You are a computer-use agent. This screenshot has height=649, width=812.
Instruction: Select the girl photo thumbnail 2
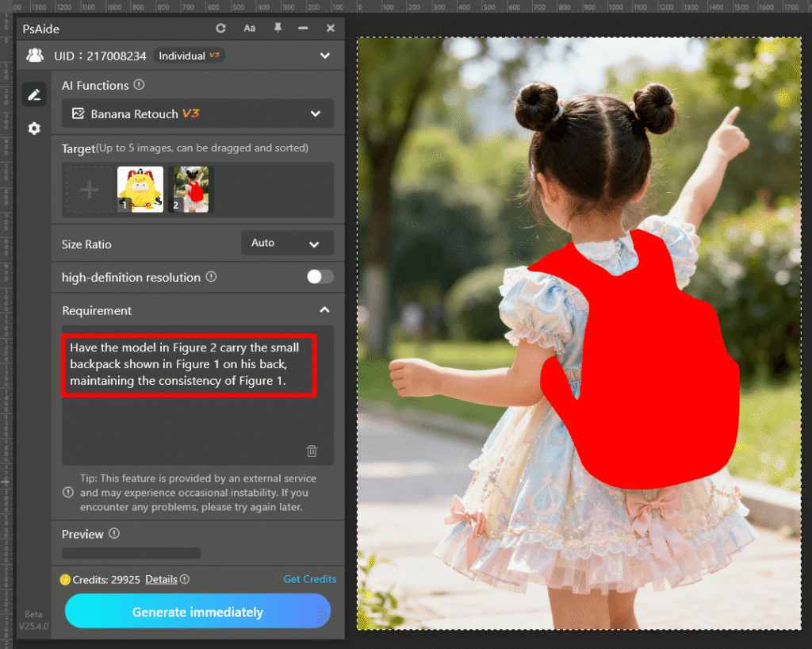(x=191, y=189)
